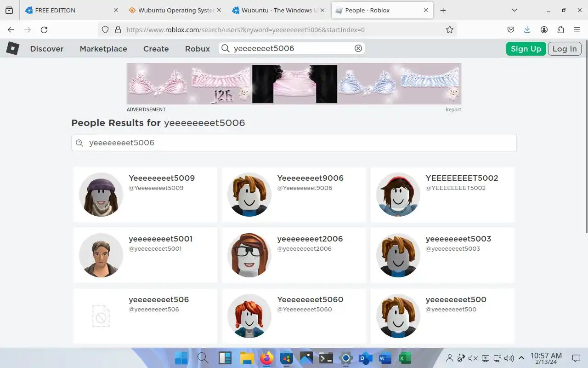Clear the Roblox header search box

pos(358,48)
